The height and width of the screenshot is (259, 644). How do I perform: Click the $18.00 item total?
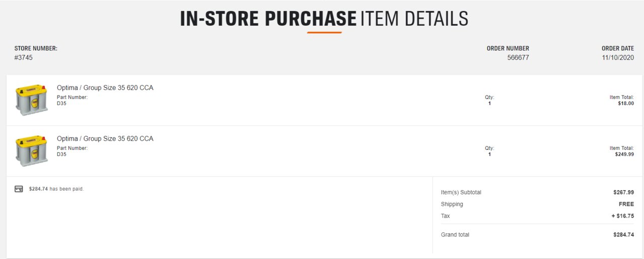(626, 103)
